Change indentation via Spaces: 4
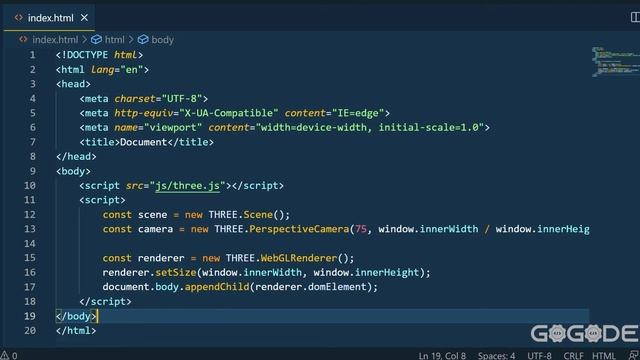640x360 pixels. pyautogui.click(x=496, y=356)
